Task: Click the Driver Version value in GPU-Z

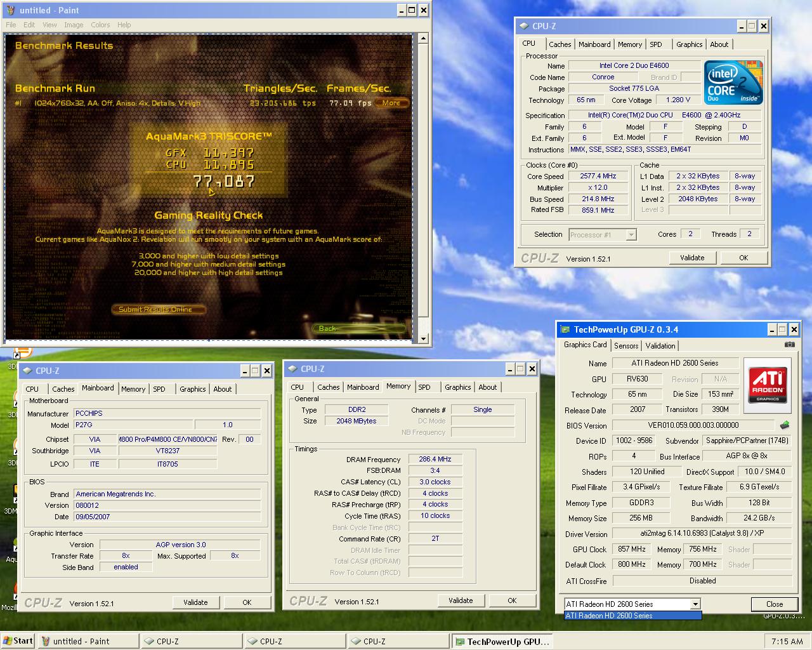Action: pyautogui.click(x=702, y=534)
